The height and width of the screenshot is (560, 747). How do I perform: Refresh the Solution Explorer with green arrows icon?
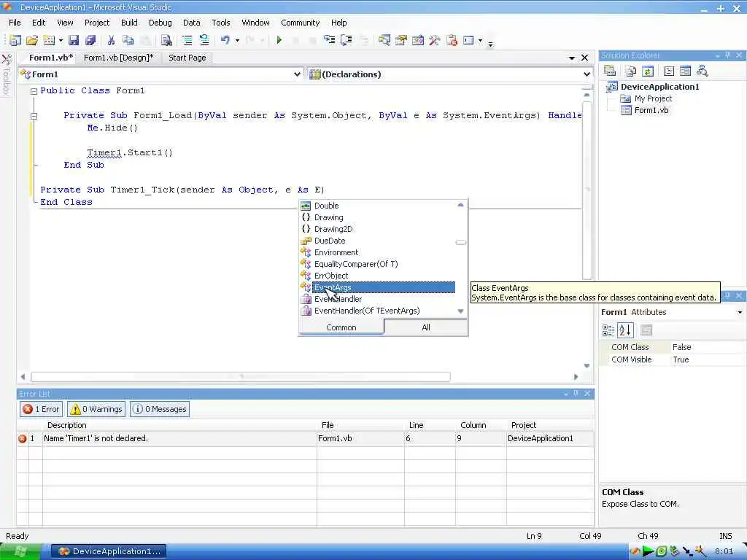click(648, 71)
